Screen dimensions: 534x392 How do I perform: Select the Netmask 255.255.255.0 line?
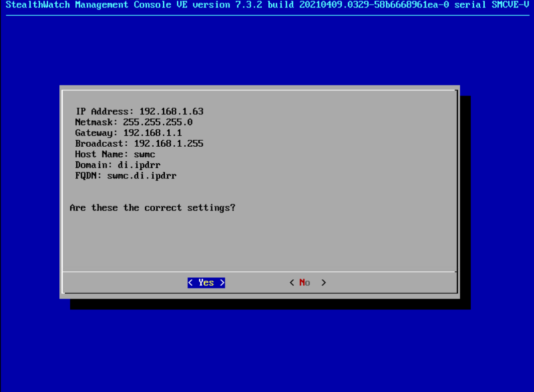[134, 122]
